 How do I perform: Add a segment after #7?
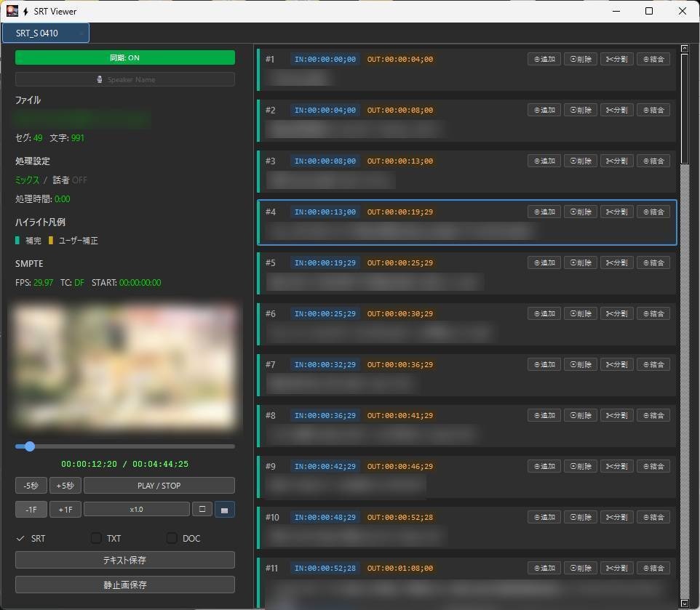(x=544, y=364)
